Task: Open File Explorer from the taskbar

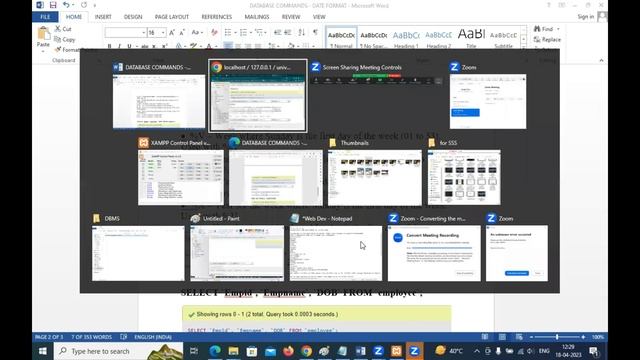Action: [x=233, y=351]
